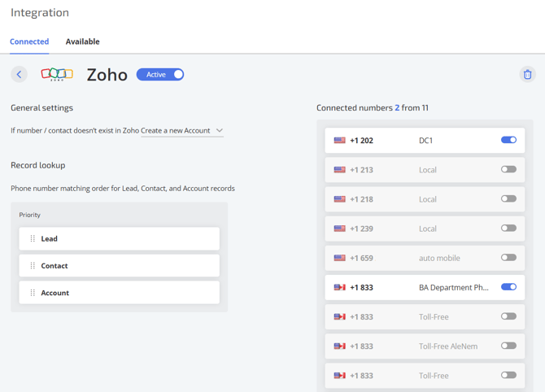Grab the drag handle on Lead row
The image size is (545, 392).
click(33, 239)
